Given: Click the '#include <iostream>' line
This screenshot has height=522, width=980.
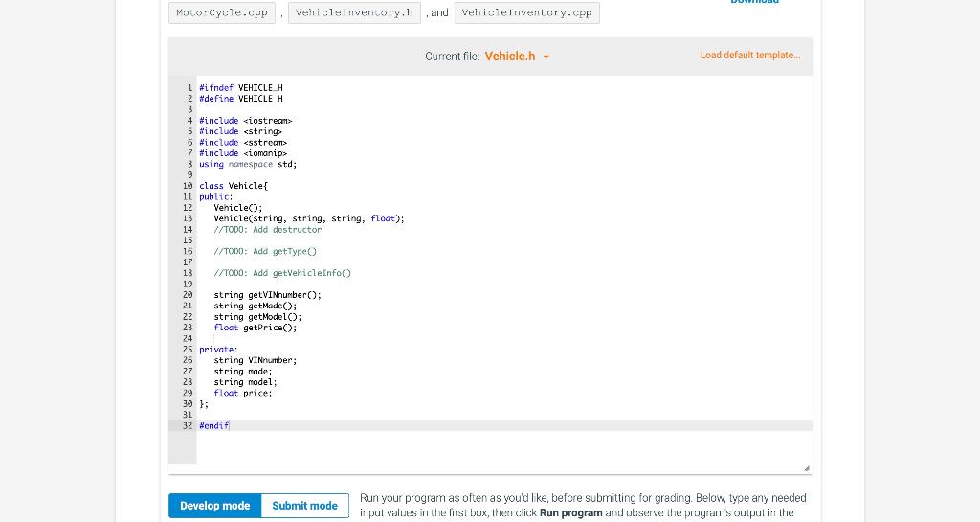Looking at the screenshot, I should tap(246, 121).
